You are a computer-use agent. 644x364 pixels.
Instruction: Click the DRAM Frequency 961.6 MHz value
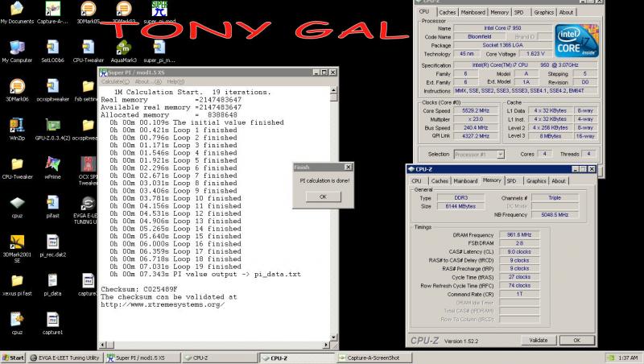point(519,235)
